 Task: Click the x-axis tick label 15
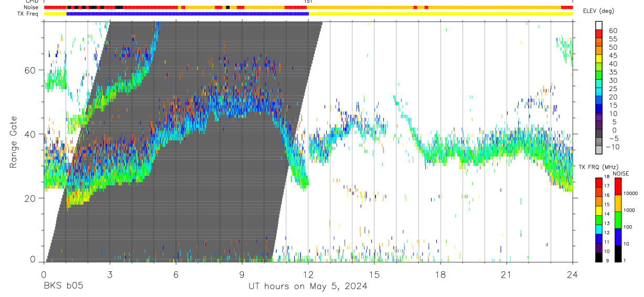pyautogui.click(x=374, y=275)
